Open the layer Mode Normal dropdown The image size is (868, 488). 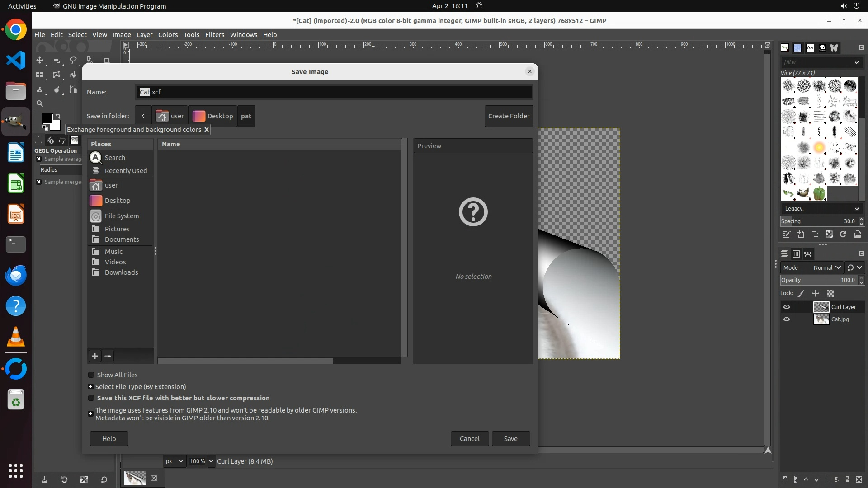click(826, 267)
